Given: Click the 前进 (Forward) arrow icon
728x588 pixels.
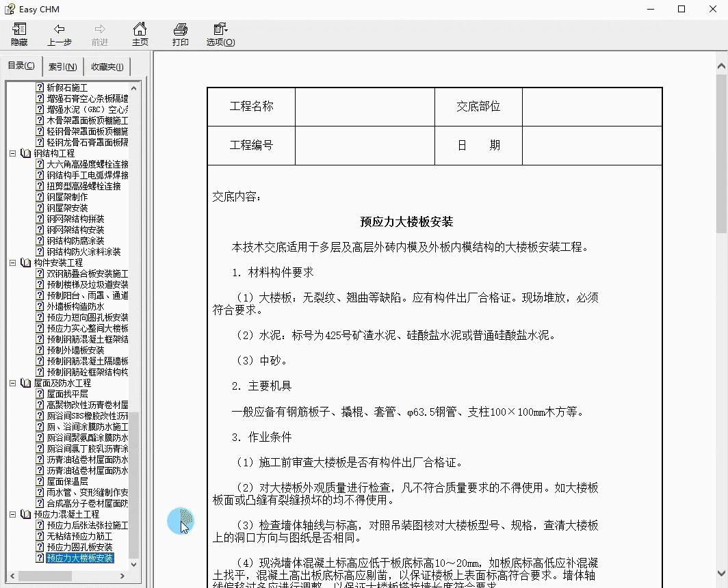Looking at the screenshot, I should (100, 29).
